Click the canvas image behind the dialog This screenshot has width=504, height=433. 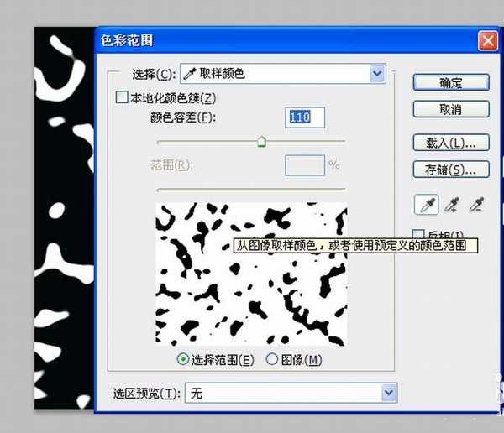63,210
